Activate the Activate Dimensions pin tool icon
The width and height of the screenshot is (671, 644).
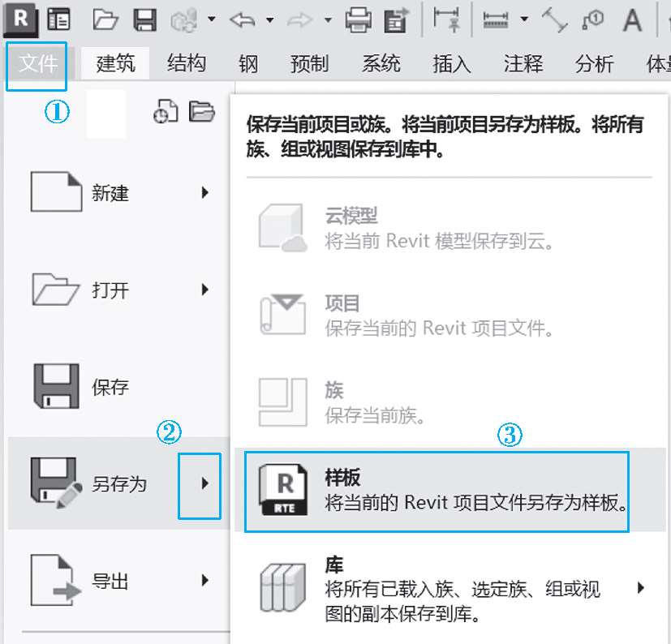[447, 20]
